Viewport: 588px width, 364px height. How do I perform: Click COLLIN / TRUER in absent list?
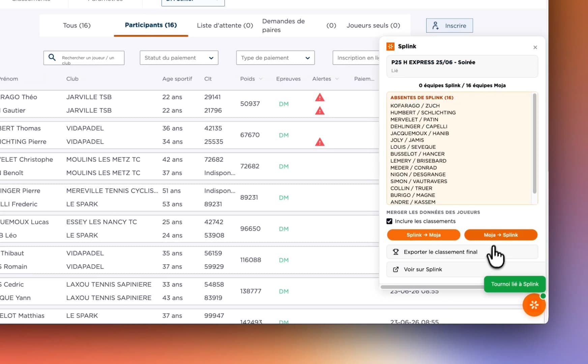pos(411,188)
